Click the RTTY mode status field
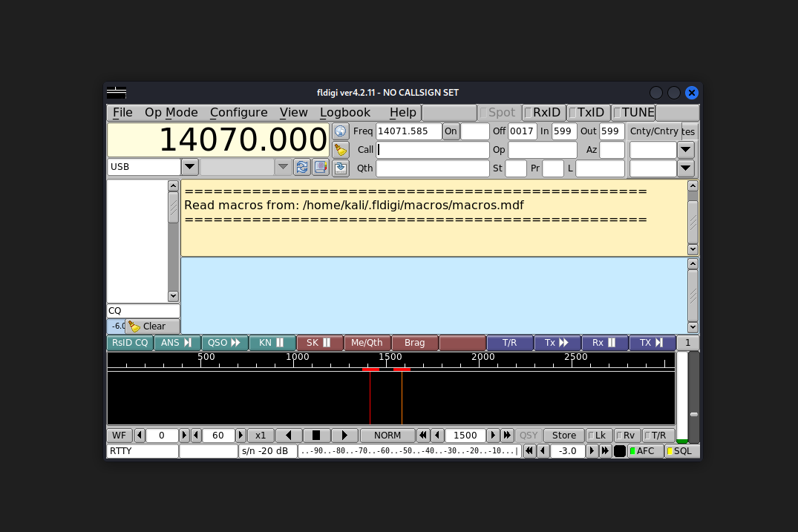Image resolution: width=798 pixels, height=532 pixels. point(143,451)
